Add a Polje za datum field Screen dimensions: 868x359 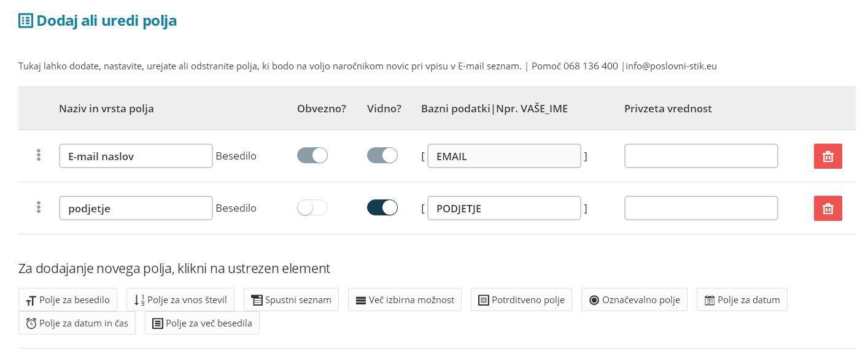(742, 299)
